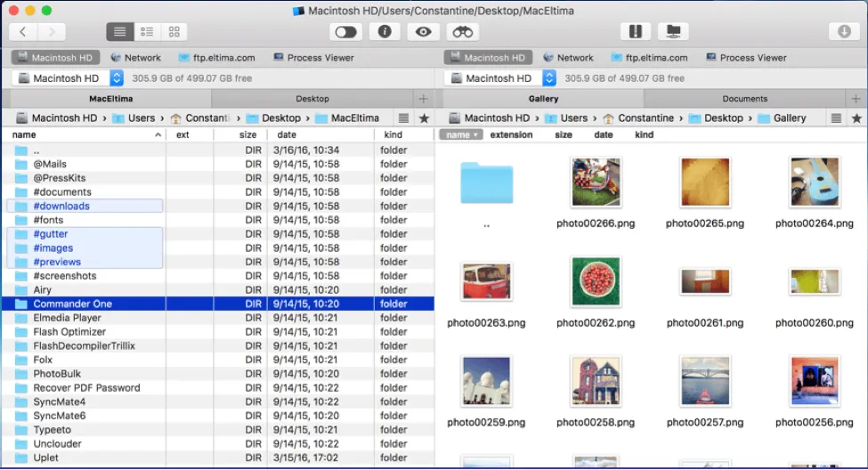The width and height of the screenshot is (868, 470).
Task: Open Quick Look eye icon
Action: 424,32
